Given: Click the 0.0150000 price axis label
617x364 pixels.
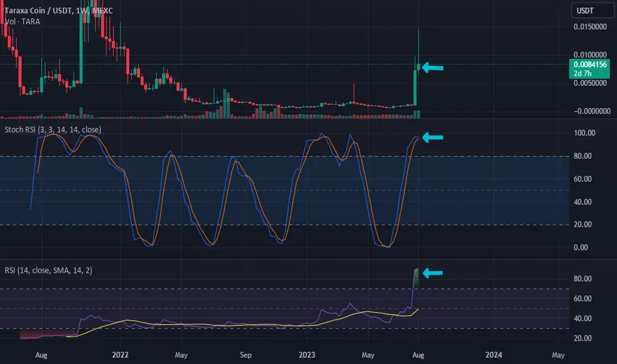Looking at the screenshot, I should (x=590, y=26).
